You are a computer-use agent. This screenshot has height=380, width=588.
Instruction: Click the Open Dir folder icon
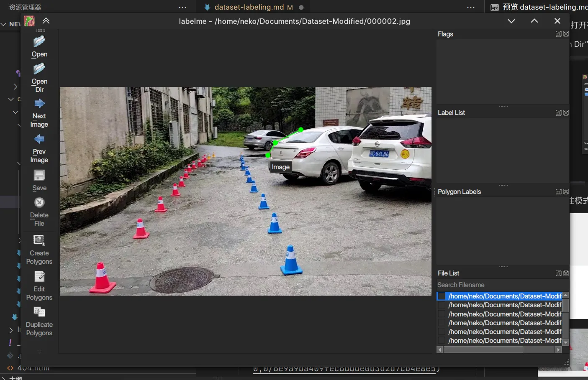pyautogui.click(x=39, y=69)
